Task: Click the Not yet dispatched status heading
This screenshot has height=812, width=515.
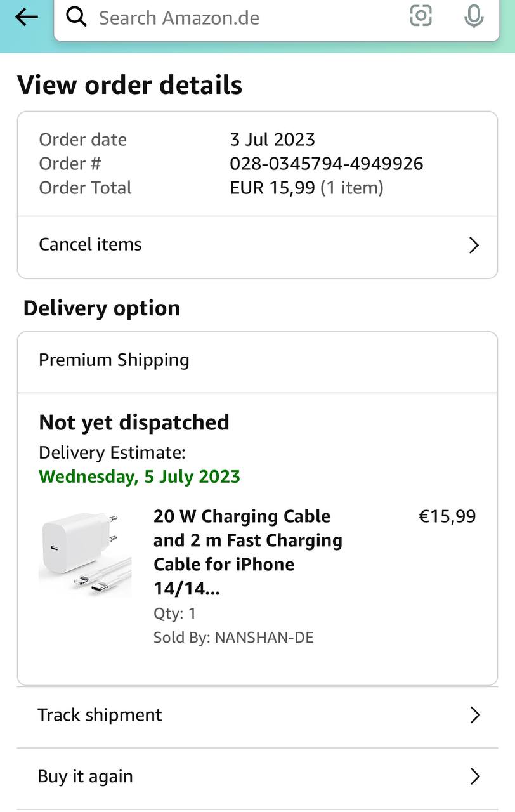Action: (x=134, y=422)
